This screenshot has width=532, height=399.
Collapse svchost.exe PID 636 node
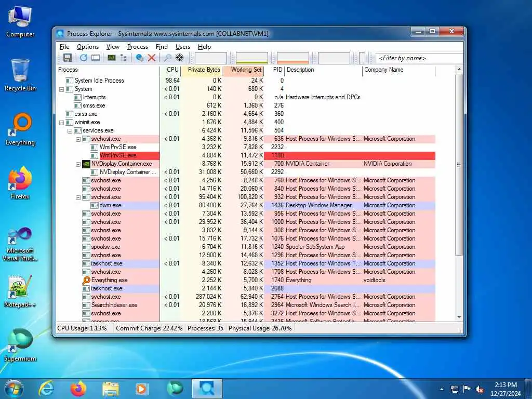pos(78,139)
